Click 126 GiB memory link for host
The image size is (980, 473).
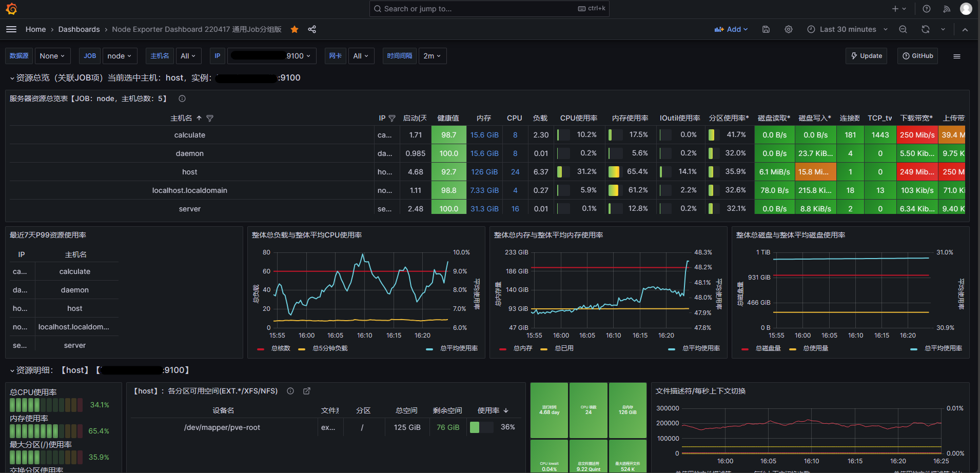coord(484,172)
